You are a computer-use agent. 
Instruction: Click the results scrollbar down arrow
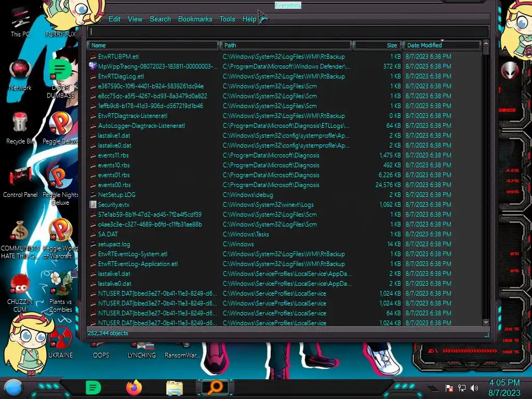(486, 322)
